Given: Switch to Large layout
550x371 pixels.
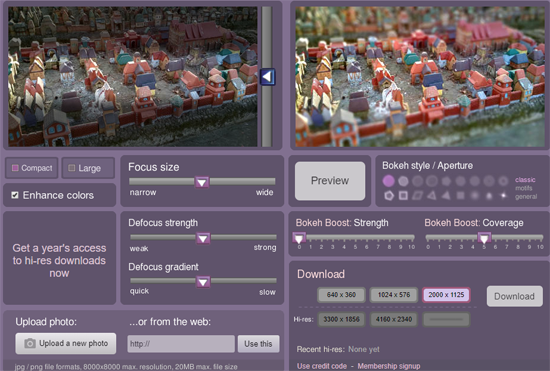Looking at the screenshot, I should pos(88,168).
